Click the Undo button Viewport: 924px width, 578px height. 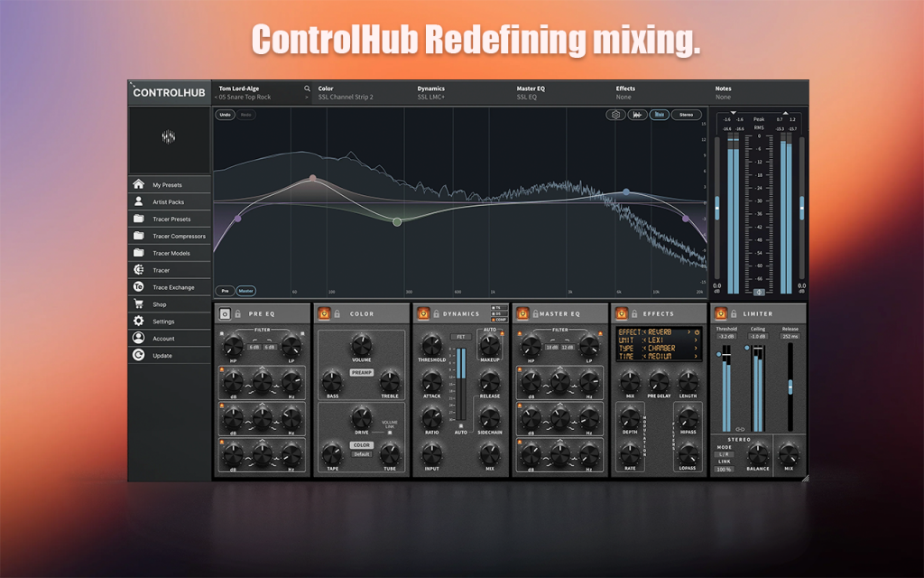point(225,115)
